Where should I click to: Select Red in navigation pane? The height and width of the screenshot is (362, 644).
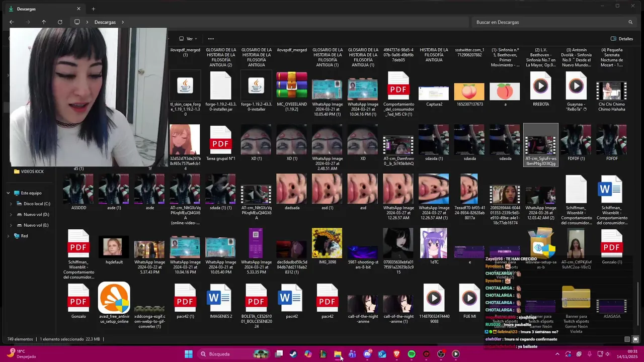21,236
